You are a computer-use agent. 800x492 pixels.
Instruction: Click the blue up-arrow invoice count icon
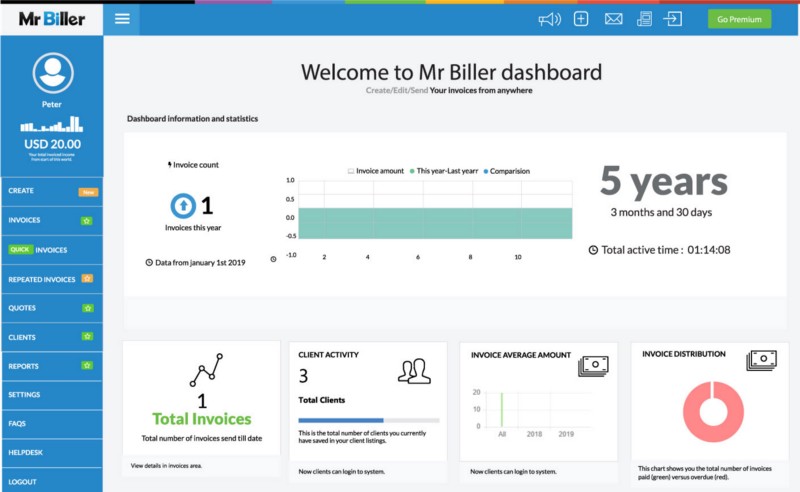(x=183, y=206)
